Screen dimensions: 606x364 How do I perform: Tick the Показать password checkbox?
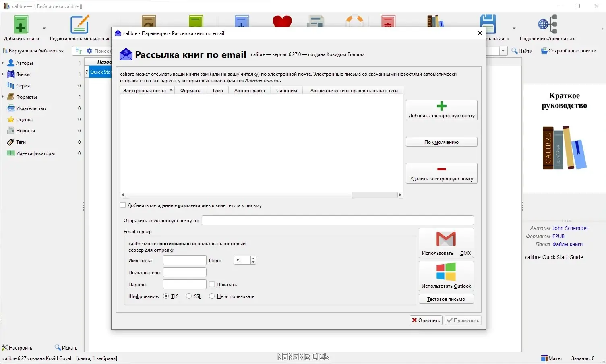pyautogui.click(x=212, y=285)
